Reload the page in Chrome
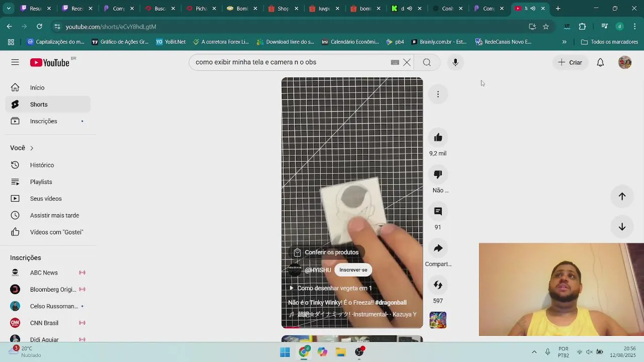Viewport: 644px width, 362px height. [x=39, y=27]
